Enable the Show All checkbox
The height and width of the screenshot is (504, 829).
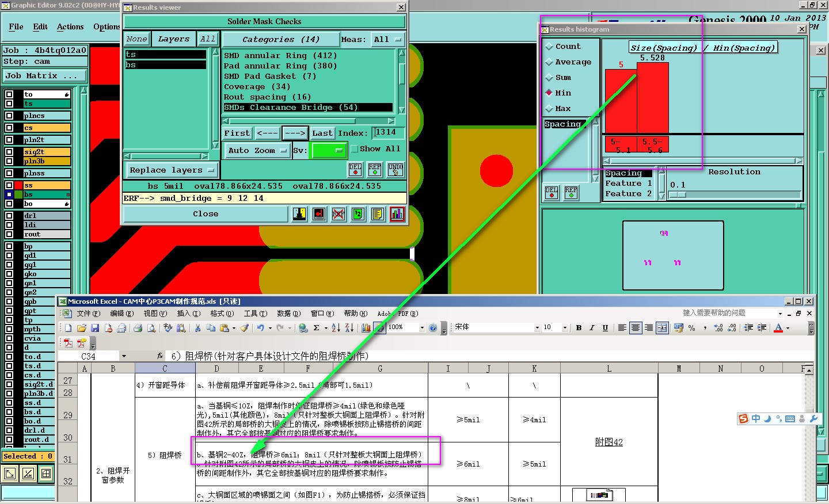[355, 149]
